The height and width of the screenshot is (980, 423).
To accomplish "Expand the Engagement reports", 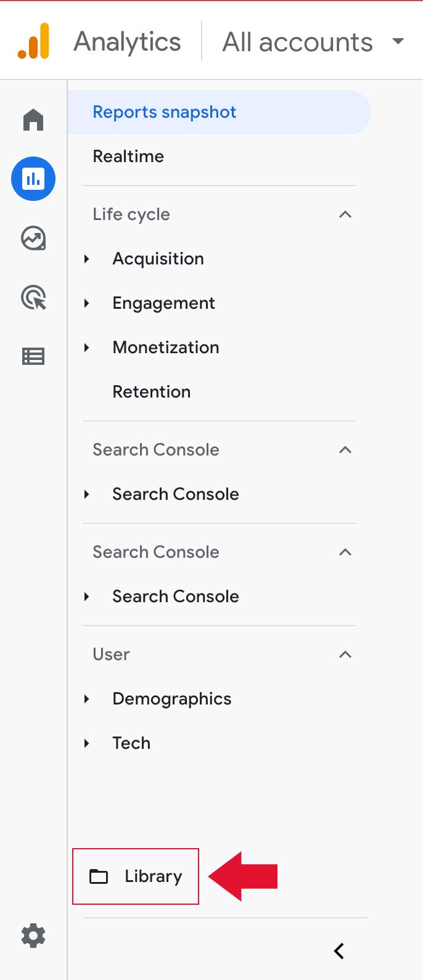I will 87,303.
